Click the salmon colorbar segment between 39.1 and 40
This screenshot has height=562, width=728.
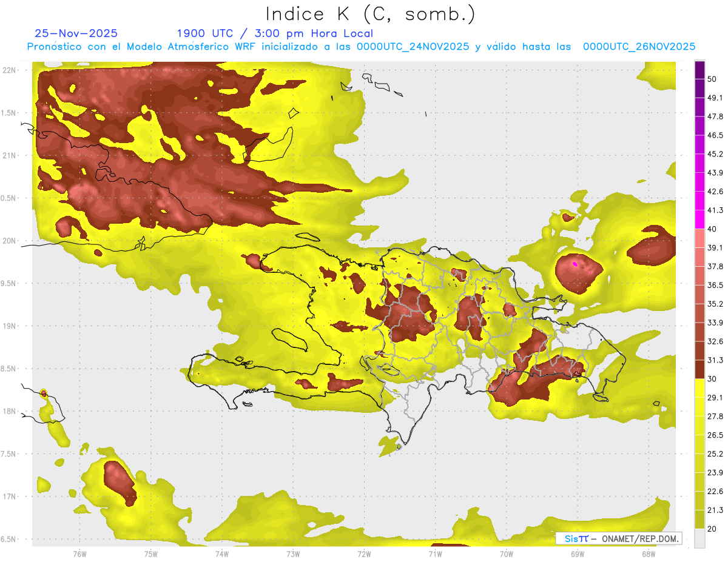(x=699, y=238)
